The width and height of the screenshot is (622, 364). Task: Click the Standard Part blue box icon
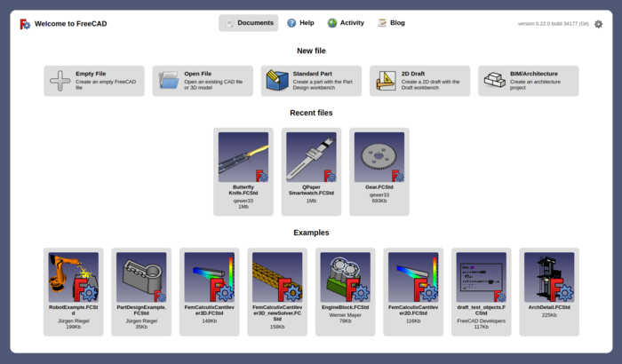[277, 81]
